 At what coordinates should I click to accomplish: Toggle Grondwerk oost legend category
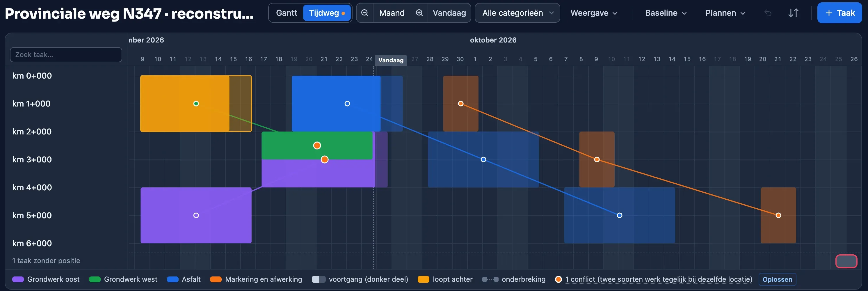click(46, 279)
